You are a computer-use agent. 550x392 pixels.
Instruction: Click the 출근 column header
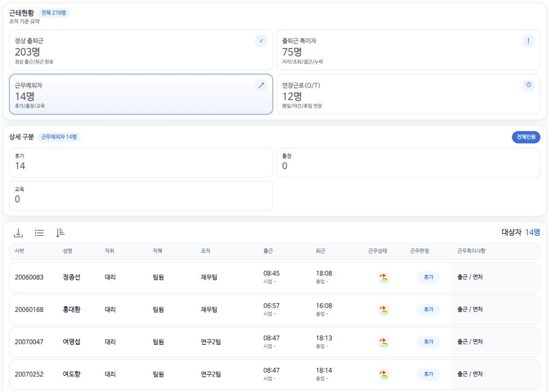[x=268, y=251]
